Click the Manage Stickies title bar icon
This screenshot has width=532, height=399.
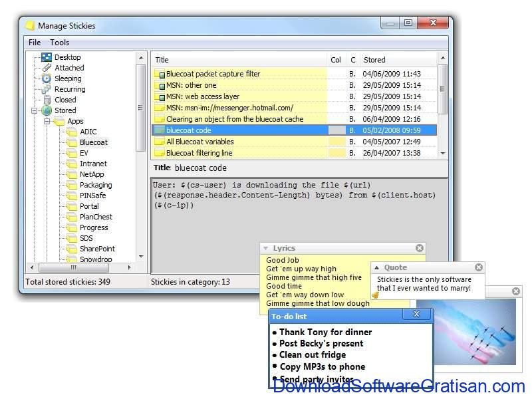pos(30,26)
